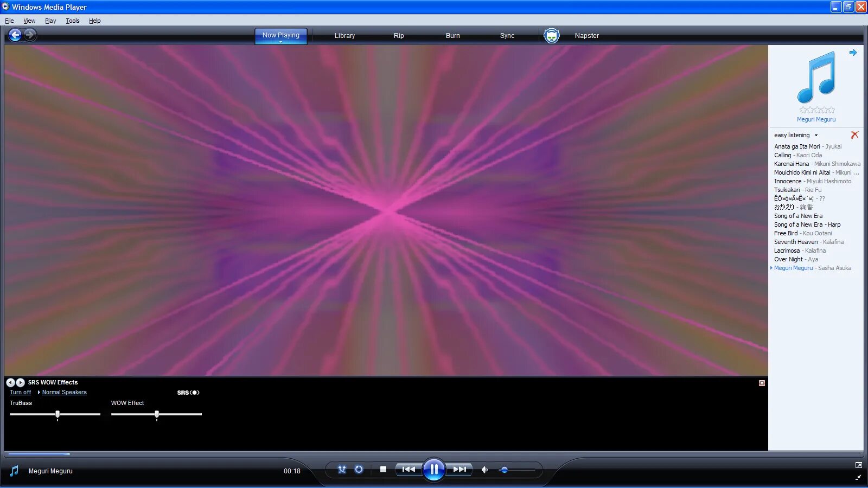The width and height of the screenshot is (868, 488).
Task: Select Mouichido Kimi ni Aitai track
Action: coord(816,172)
